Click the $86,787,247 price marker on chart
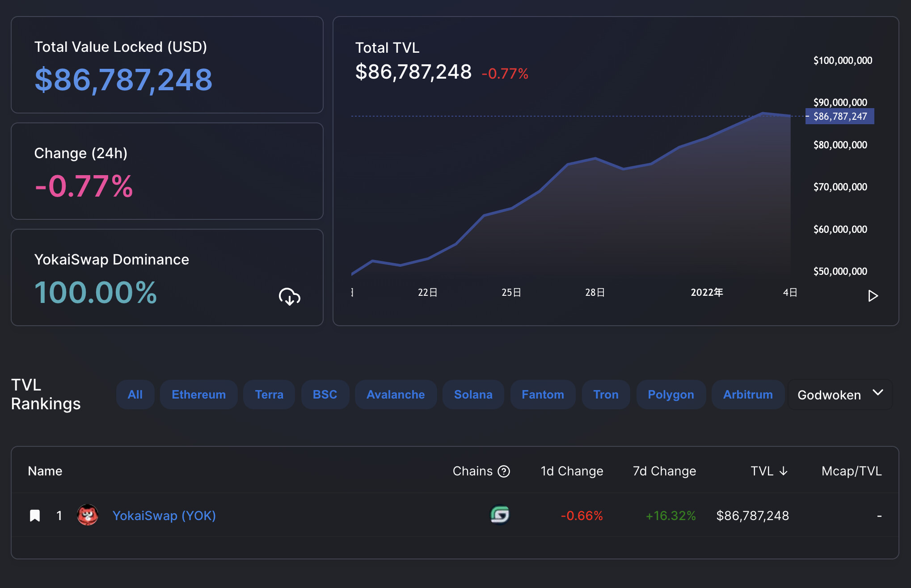Image resolution: width=911 pixels, height=588 pixels. [840, 116]
